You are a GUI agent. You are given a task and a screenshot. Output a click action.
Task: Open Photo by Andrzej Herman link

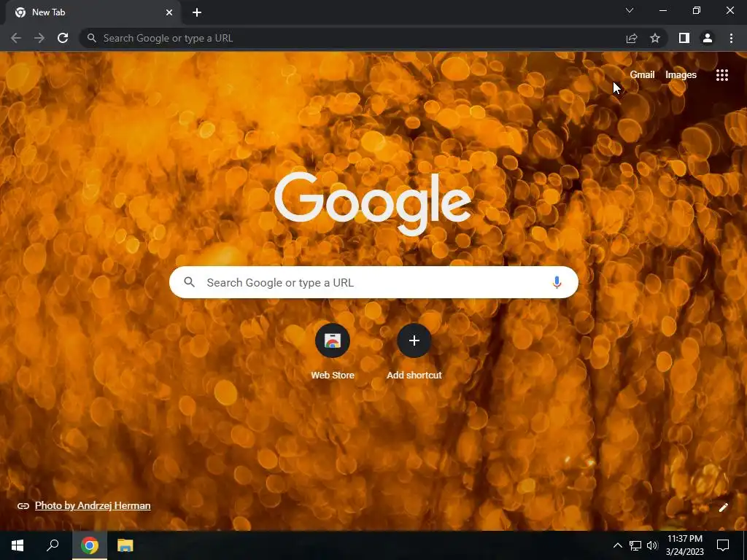(x=93, y=506)
